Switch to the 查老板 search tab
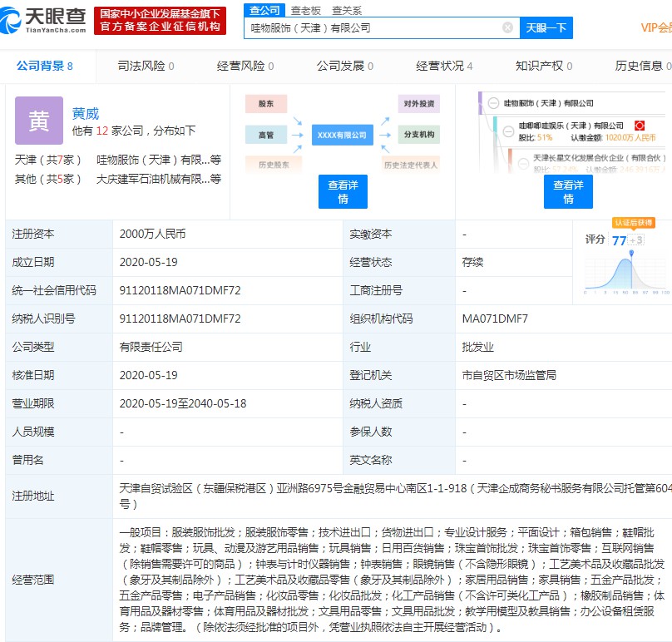672x642 pixels. pos(305,11)
